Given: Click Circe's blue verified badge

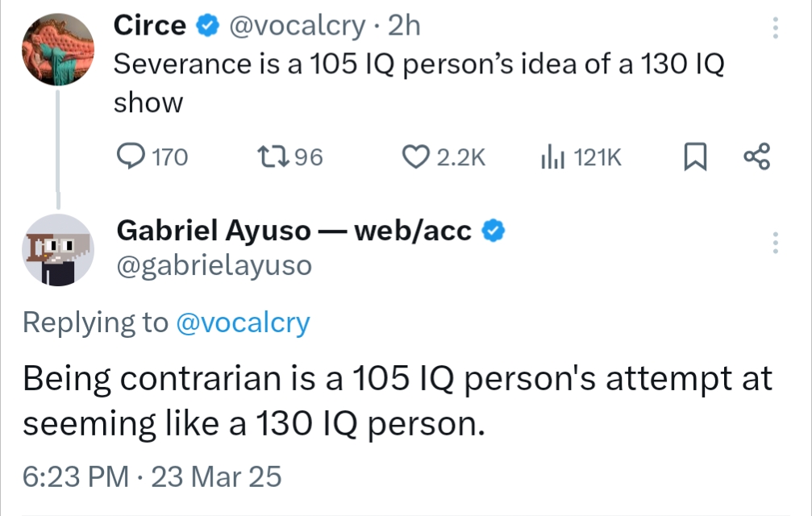Looking at the screenshot, I should tap(207, 27).
